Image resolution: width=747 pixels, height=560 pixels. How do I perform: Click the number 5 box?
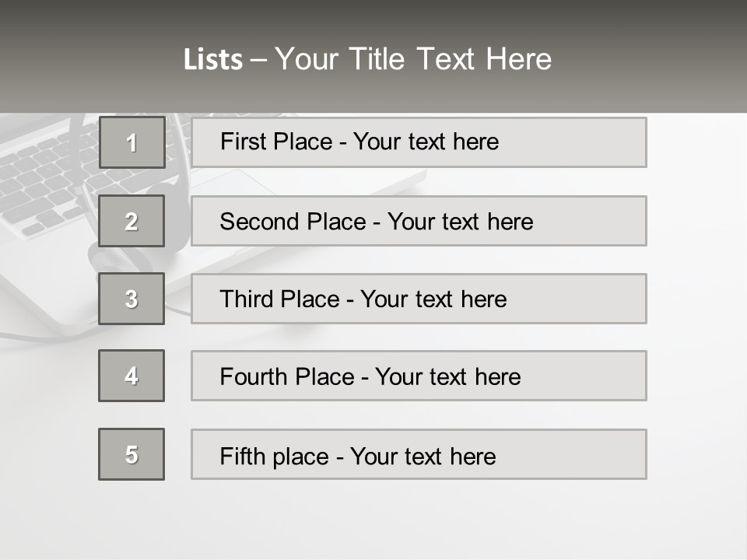coord(132,454)
